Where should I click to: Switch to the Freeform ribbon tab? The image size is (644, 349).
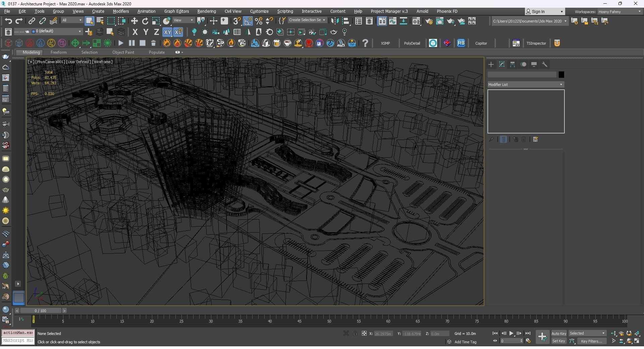58,52
